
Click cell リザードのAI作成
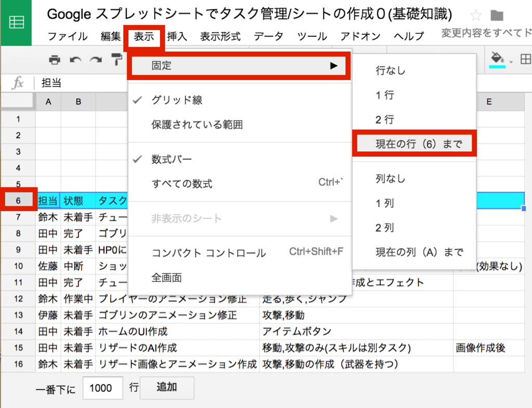[x=178, y=348]
